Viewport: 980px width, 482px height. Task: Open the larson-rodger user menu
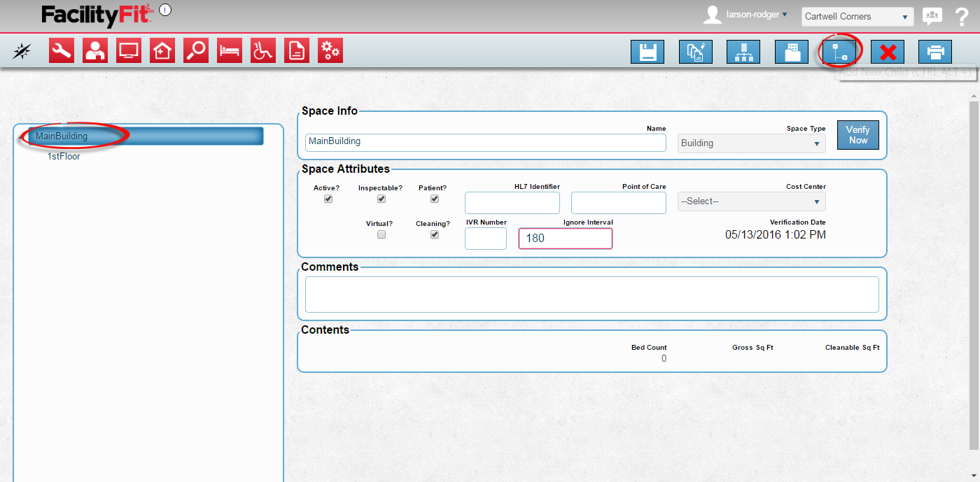752,15
